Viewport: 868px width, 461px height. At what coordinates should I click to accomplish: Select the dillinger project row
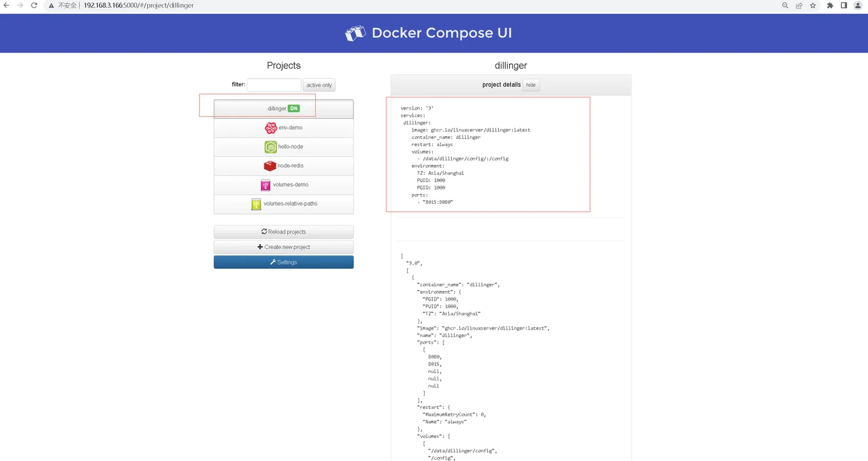point(283,108)
